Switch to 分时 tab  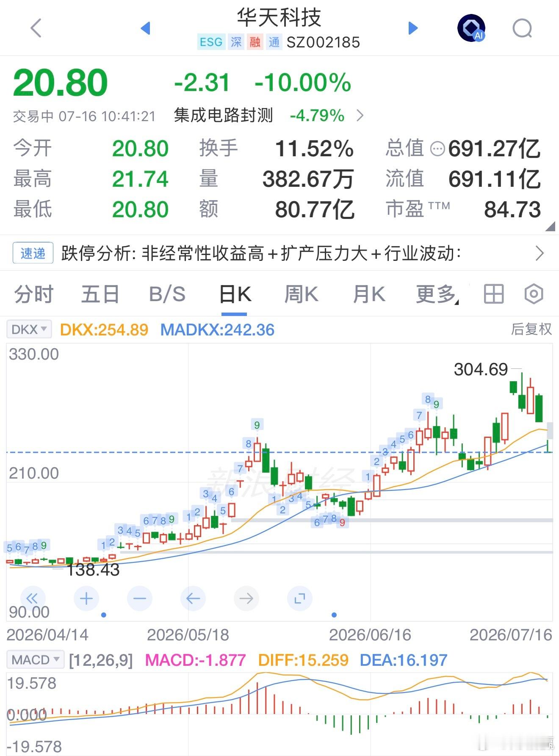[34, 294]
